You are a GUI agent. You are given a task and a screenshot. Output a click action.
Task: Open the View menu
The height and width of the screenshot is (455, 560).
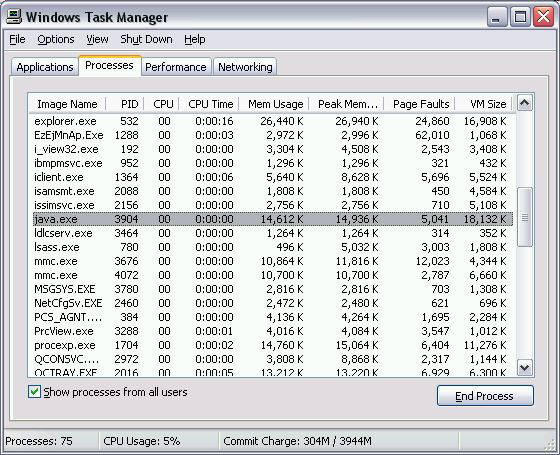(97, 39)
